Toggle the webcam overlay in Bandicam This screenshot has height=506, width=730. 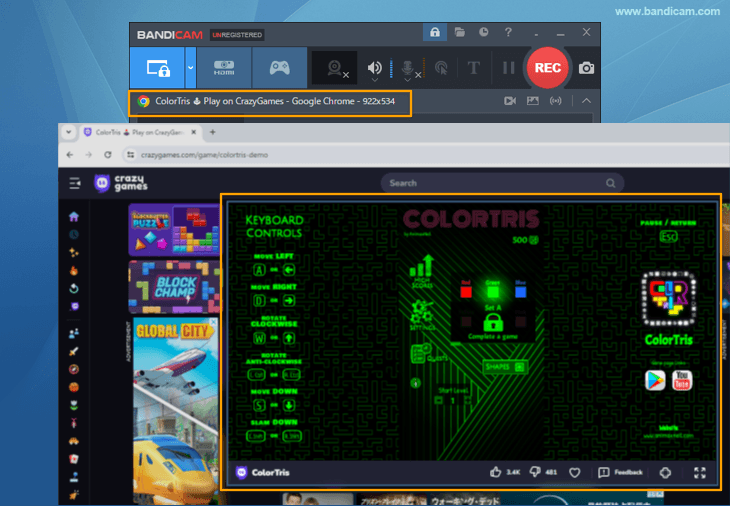pos(335,68)
